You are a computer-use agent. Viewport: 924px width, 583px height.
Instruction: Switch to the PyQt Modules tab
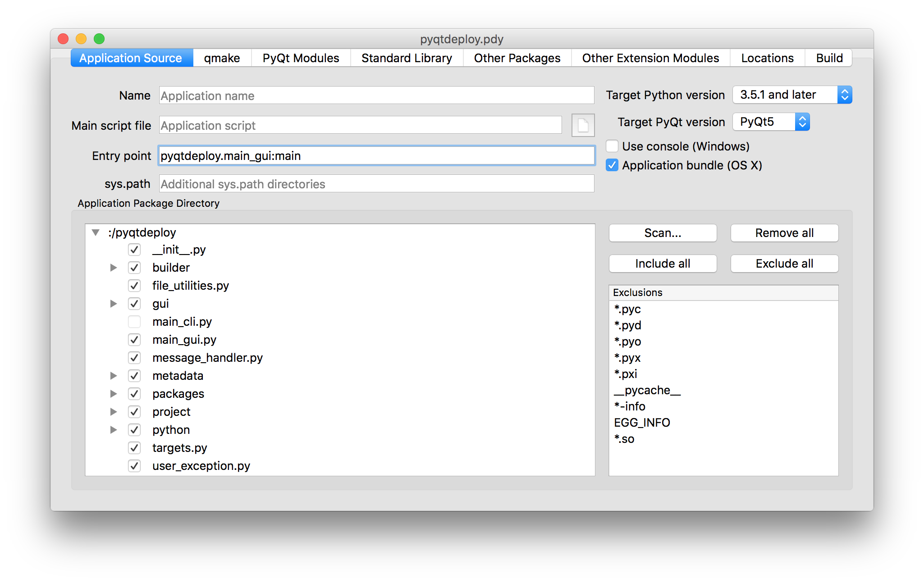point(301,58)
